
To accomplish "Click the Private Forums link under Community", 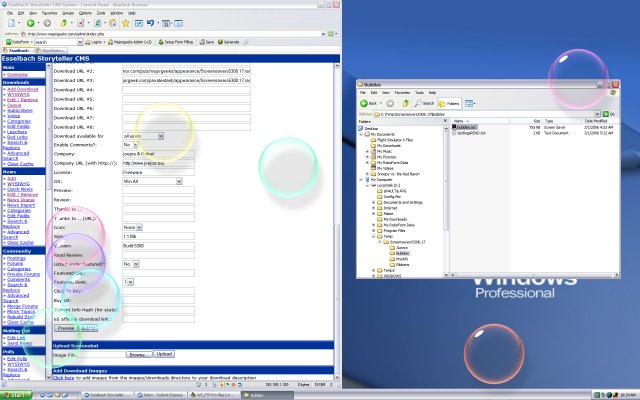I will [x=24, y=274].
